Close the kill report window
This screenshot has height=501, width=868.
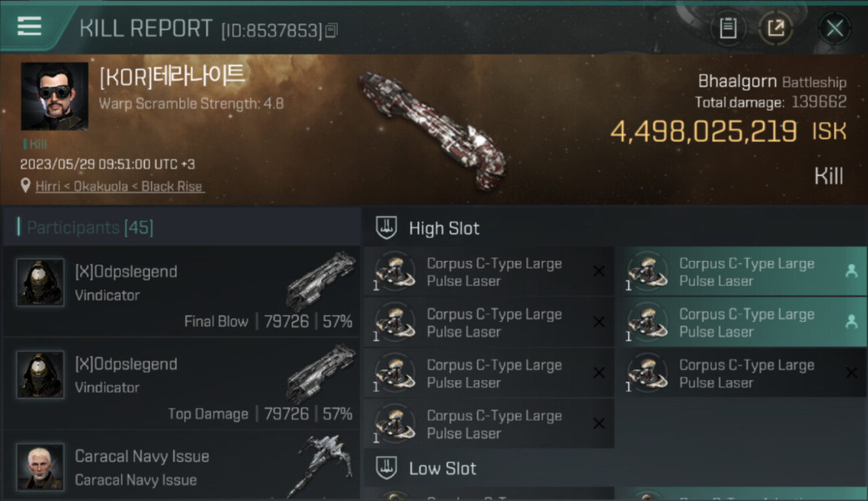(x=834, y=28)
